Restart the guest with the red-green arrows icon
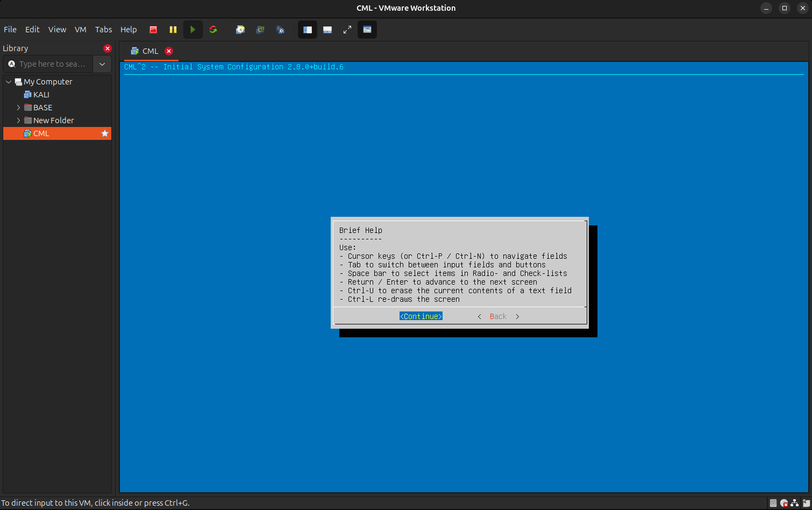Image resolution: width=812 pixels, height=510 pixels. 213,30
